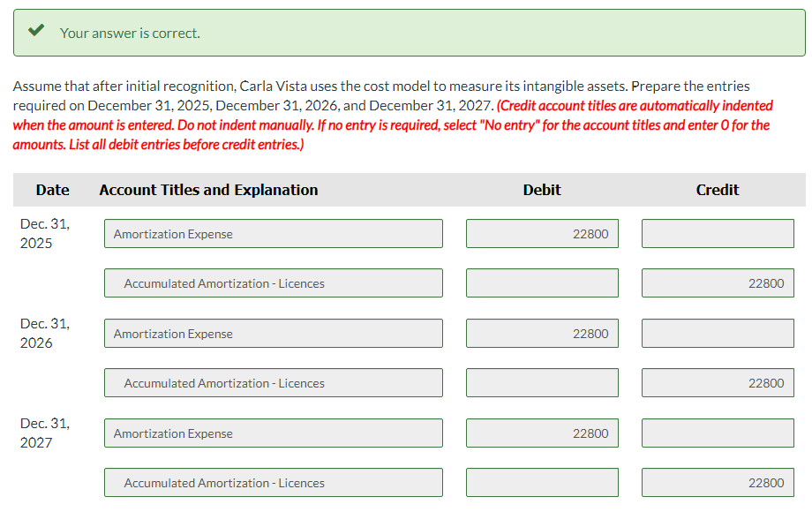Click the 2025 Amortization Expense debit field 22800
This screenshot has height=512, width=812.
pyautogui.click(x=542, y=233)
